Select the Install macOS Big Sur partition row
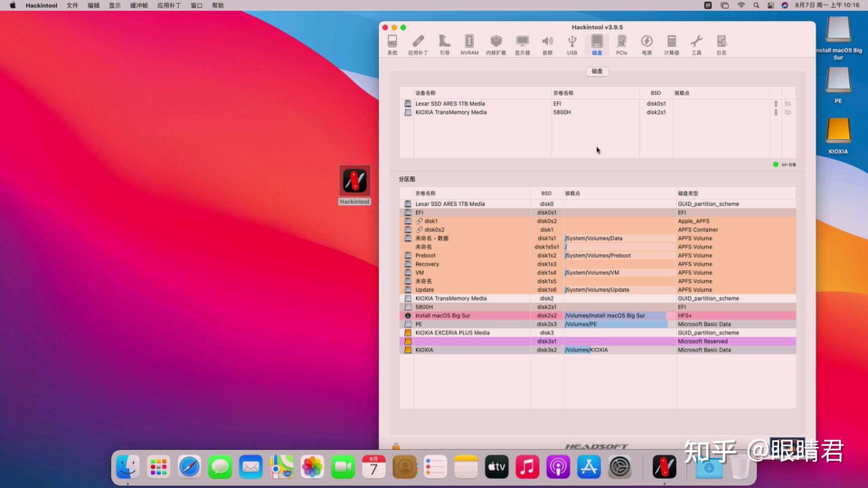This screenshot has height=488, width=868. (x=442, y=315)
